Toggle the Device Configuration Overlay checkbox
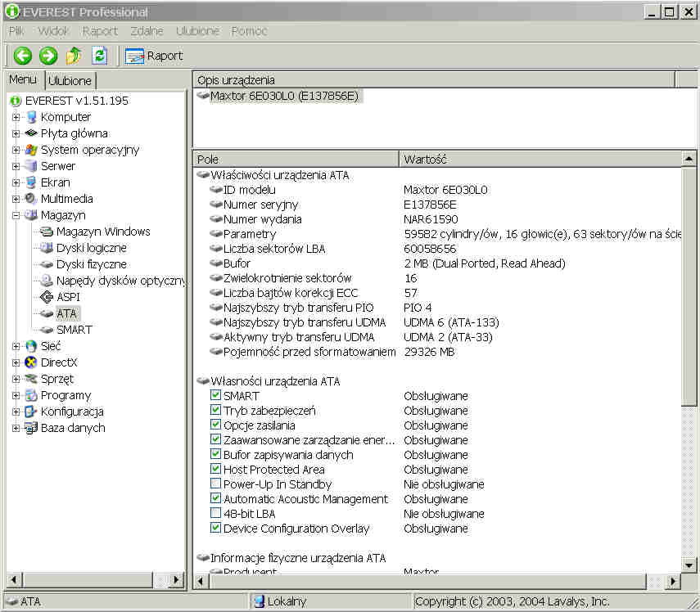The width and height of the screenshot is (700, 612). [x=215, y=527]
